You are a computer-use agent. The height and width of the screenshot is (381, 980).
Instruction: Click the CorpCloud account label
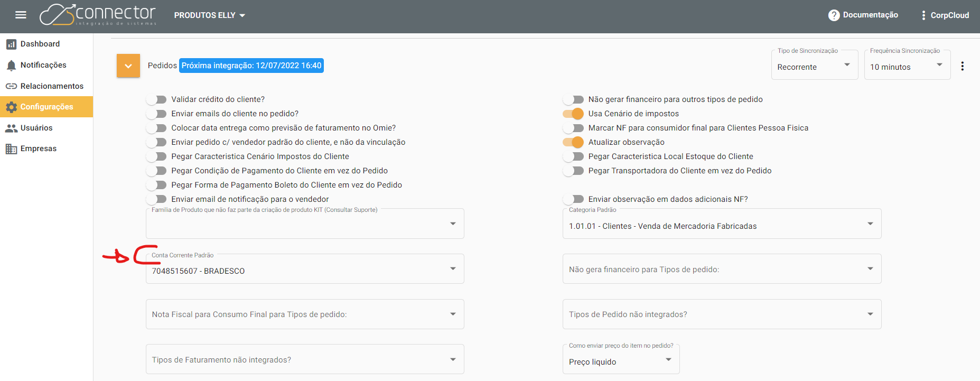point(949,15)
